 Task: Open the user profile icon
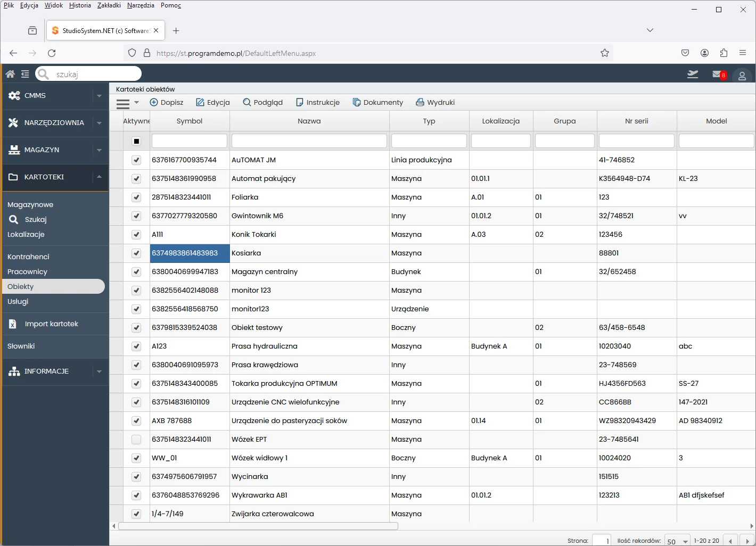[x=742, y=76]
